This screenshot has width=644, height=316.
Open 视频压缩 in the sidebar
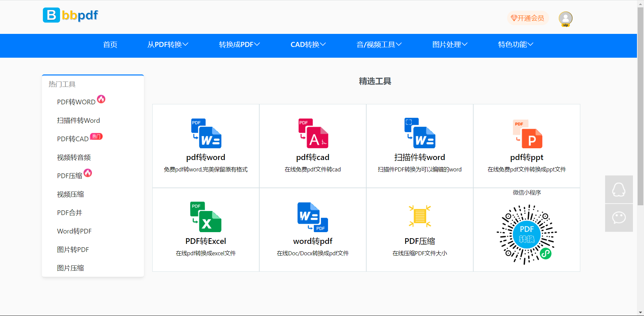point(70,194)
